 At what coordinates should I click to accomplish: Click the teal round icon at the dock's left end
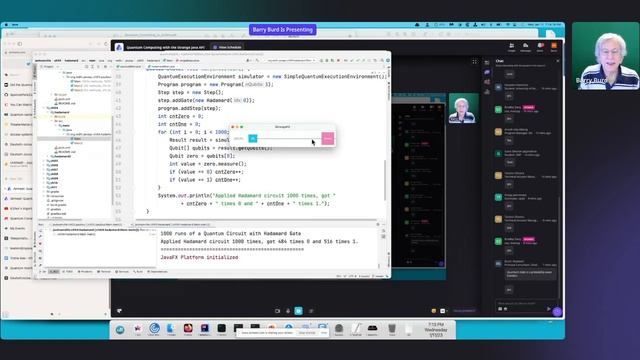coord(120,329)
